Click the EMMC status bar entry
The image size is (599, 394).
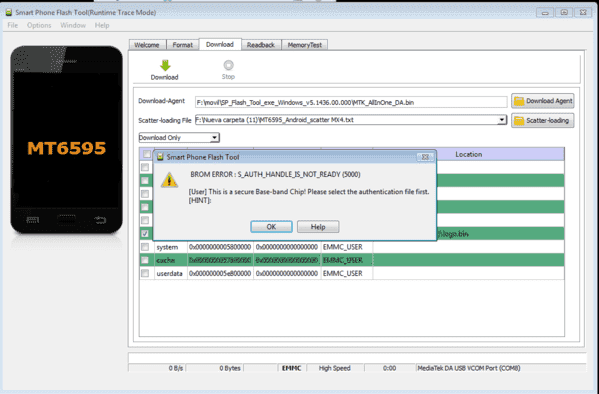(x=291, y=368)
